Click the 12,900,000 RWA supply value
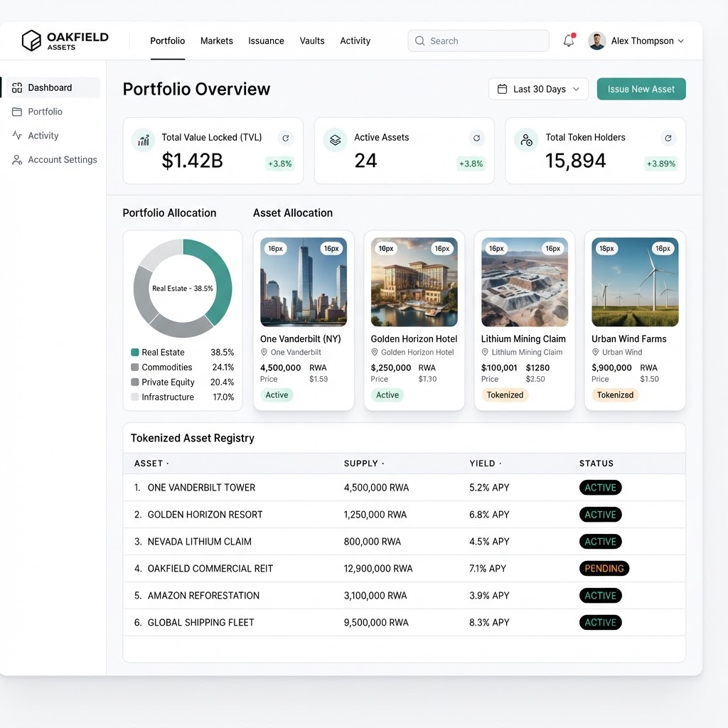 coord(378,568)
